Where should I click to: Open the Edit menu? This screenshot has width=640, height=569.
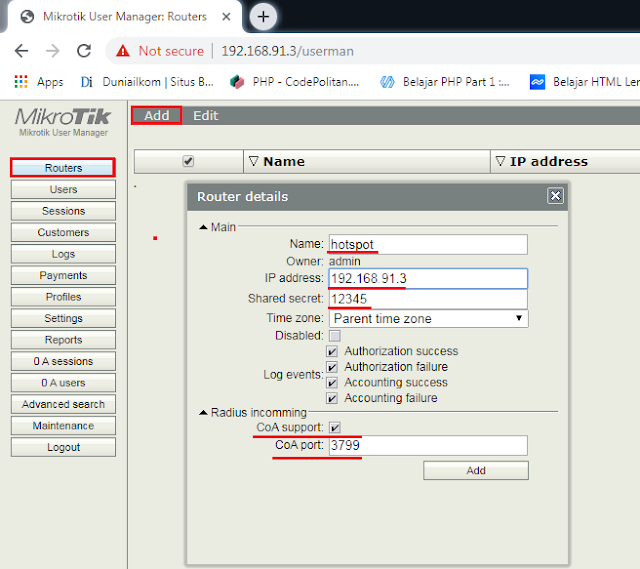click(206, 116)
